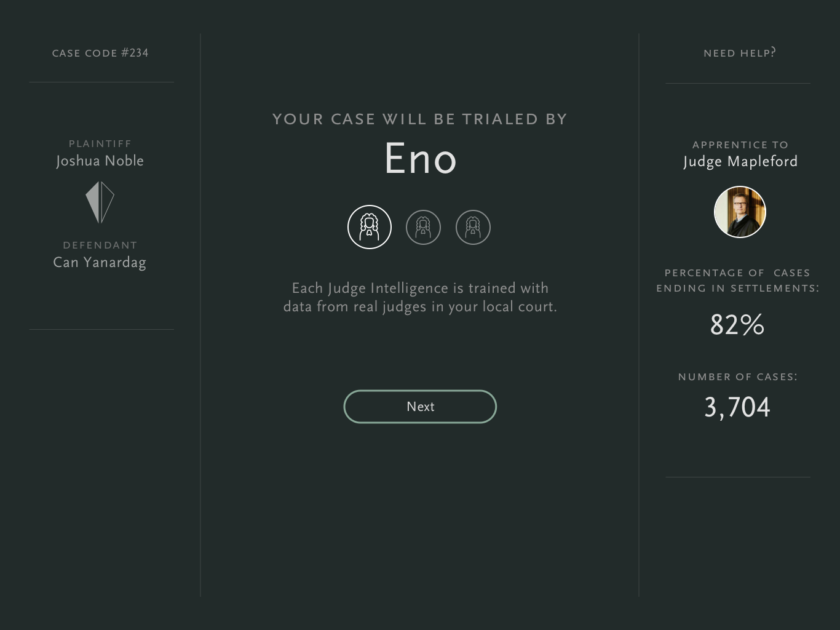Choose the second judge icon
Viewport: 840px width, 630px height.
pos(423,227)
